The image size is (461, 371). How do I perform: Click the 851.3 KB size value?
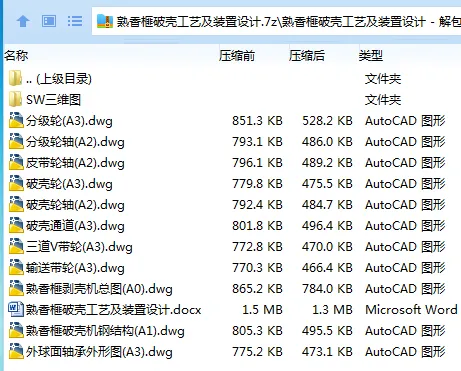click(x=257, y=121)
